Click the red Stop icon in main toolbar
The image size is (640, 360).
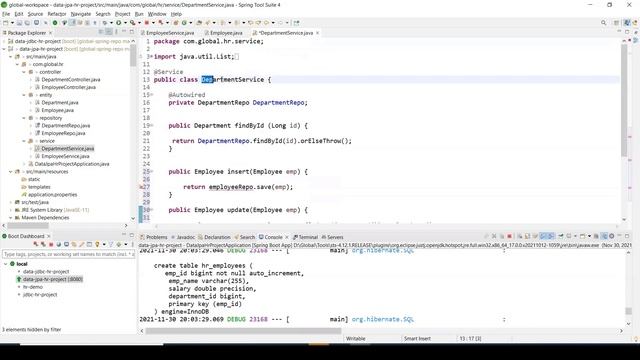(147, 23)
